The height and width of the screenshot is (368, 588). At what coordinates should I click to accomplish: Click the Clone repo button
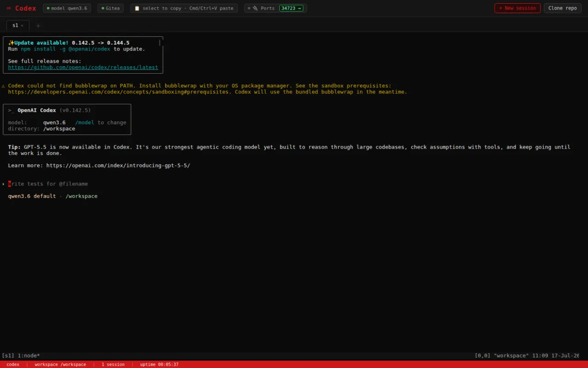[562, 8]
